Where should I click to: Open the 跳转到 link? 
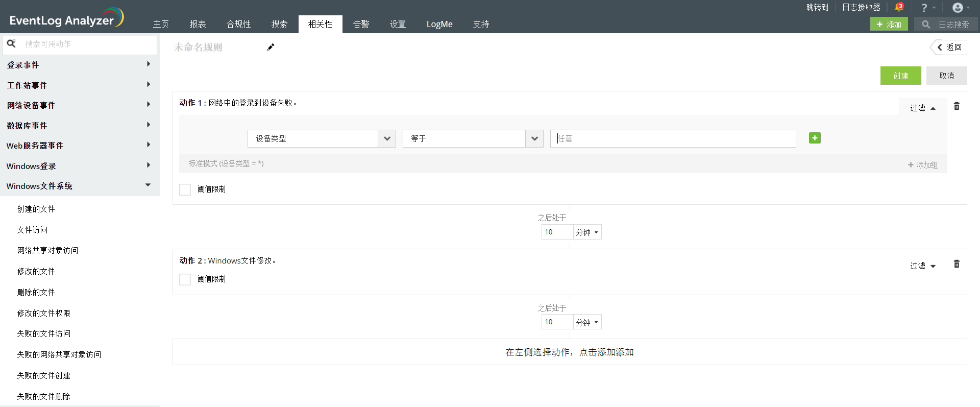[817, 7]
